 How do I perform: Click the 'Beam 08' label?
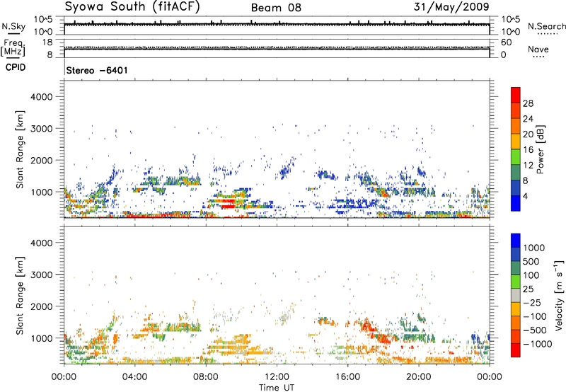[276, 8]
